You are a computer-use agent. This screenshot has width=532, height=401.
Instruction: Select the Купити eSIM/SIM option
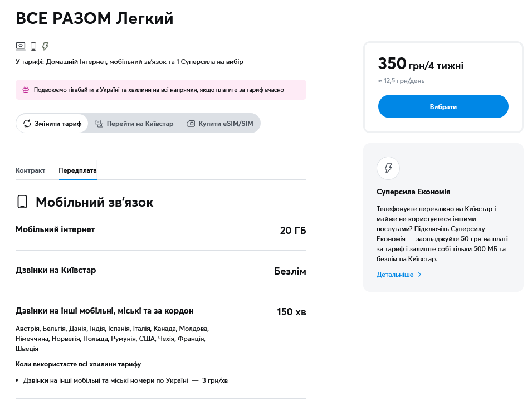[225, 124]
